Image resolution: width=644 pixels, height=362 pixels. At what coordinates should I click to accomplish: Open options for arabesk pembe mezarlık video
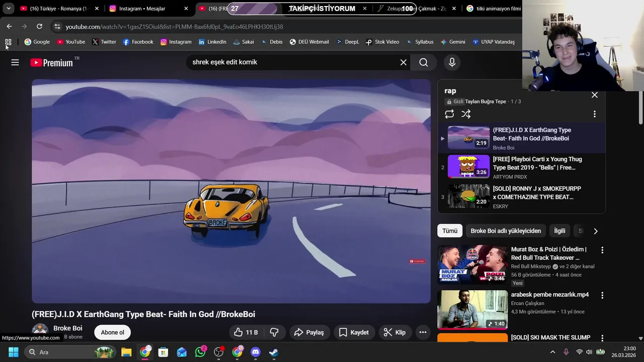coord(602,295)
